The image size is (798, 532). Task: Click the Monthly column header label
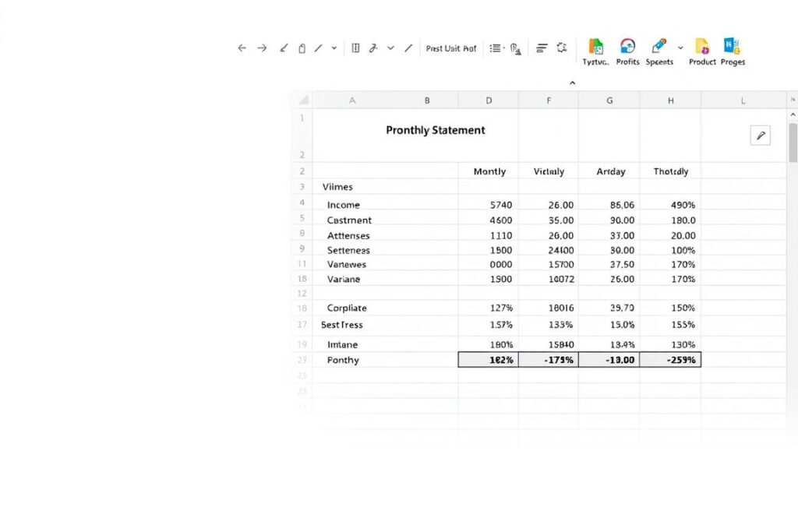[489, 171]
